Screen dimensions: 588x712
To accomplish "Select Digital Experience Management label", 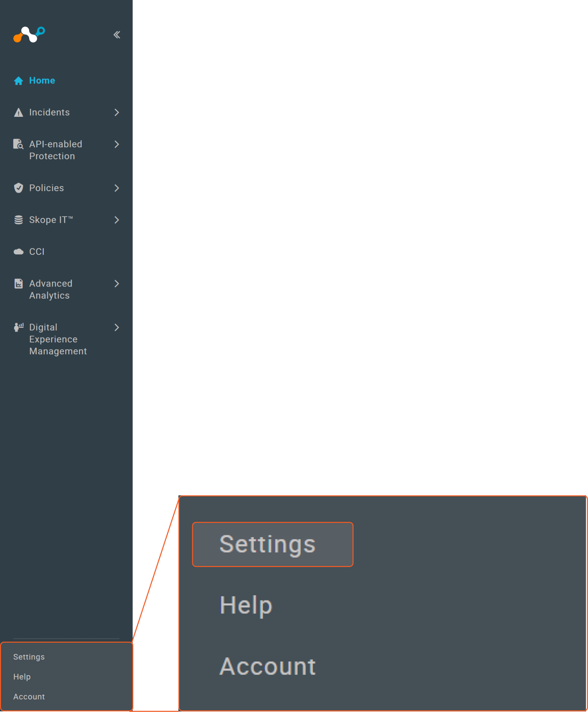I will click(x=58, y=339).
